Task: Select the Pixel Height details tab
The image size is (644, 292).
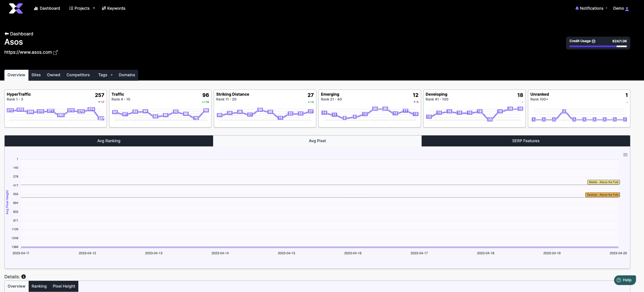Action: 64,286
